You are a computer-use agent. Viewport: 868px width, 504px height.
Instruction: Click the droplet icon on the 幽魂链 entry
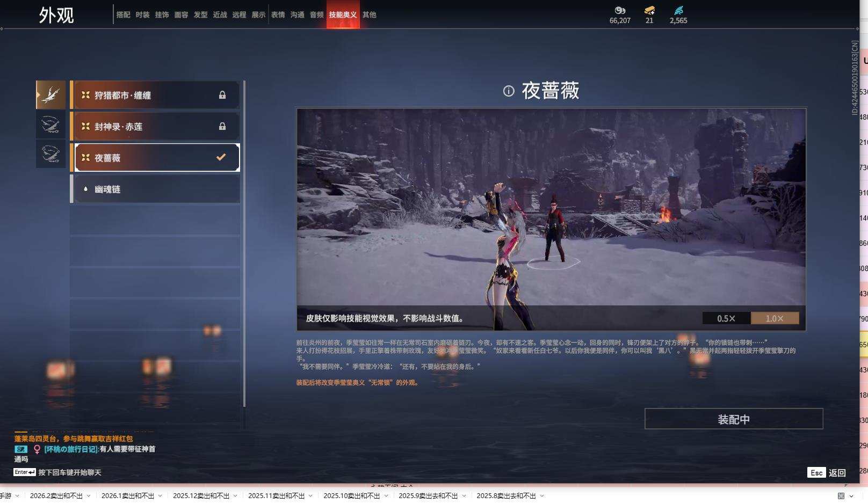(84, 188)
